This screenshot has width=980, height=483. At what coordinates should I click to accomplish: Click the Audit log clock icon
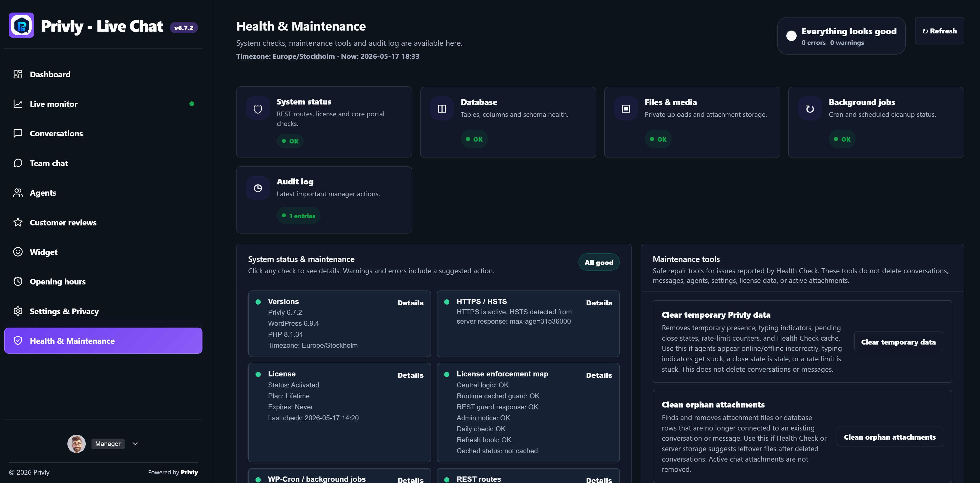click(258, 188)
